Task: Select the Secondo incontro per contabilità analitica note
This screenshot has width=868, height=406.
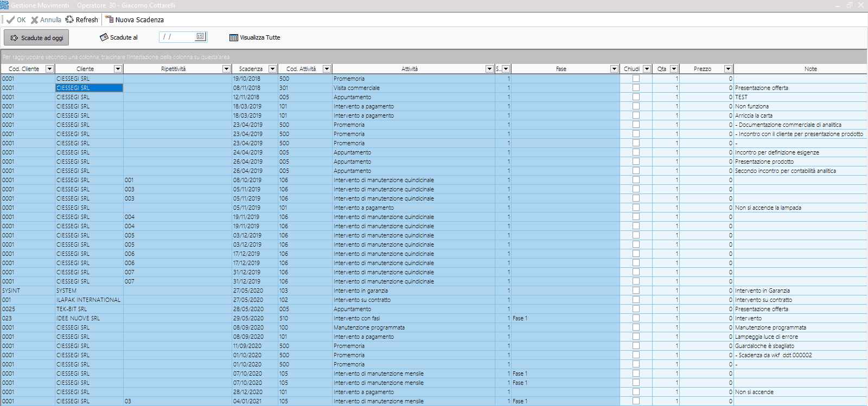Action: coord(800,171)
